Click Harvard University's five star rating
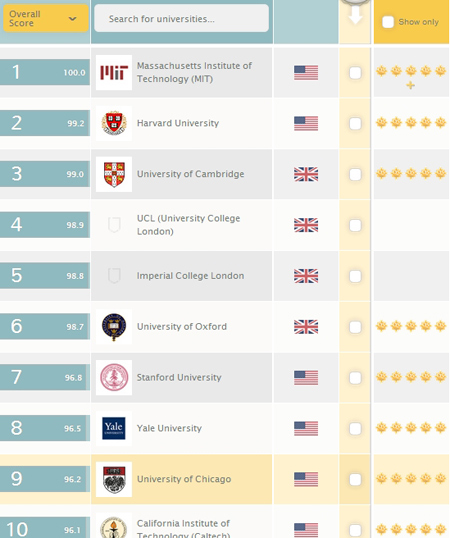Viewport: 450px width, 538px height. tap(411, 122)
